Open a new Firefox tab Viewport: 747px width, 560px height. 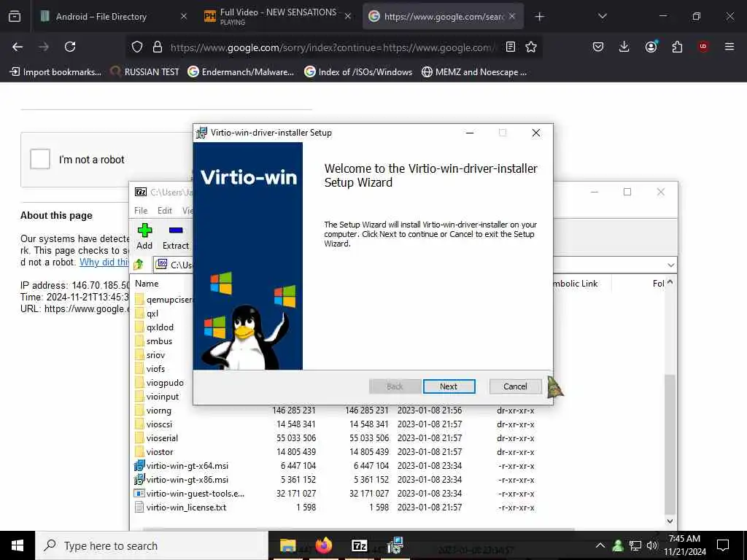[539, 17]
